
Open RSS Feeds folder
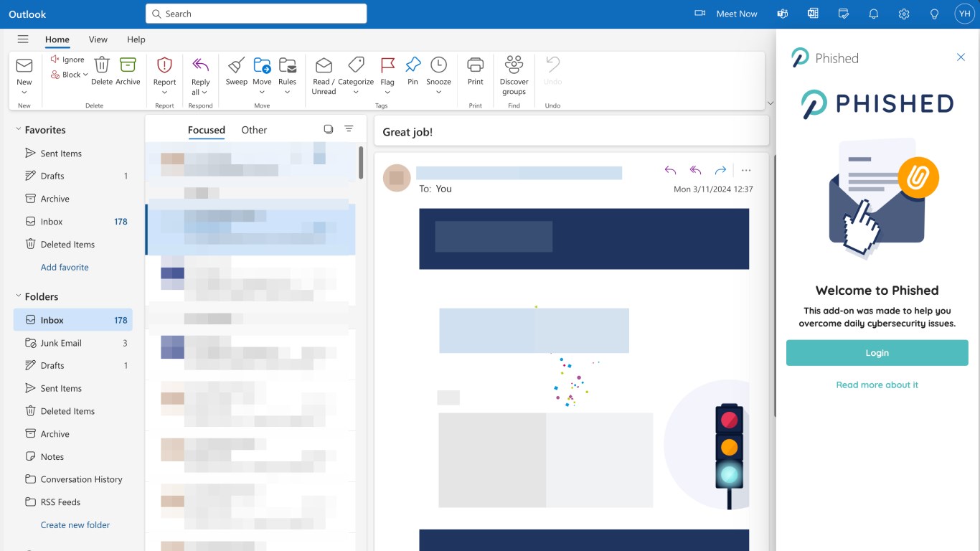[x=73, y=501]
